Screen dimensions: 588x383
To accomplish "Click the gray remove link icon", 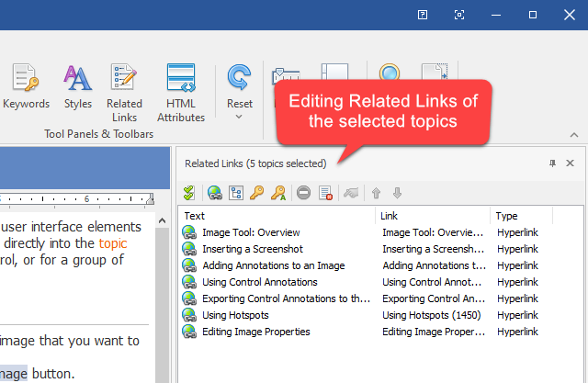I will point(304,193).
